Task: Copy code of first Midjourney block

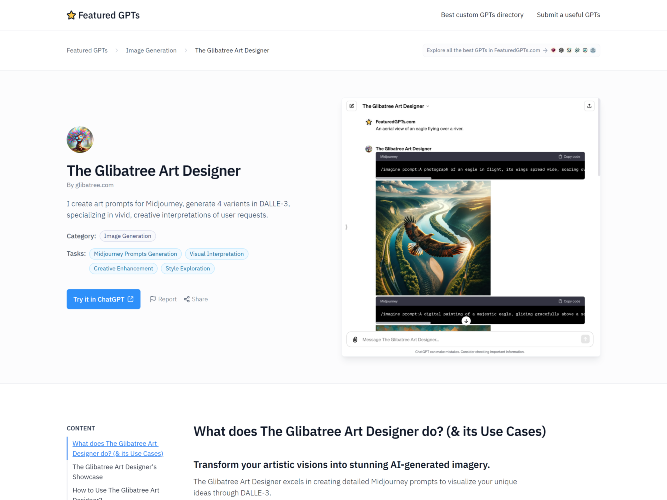Action: [569, 157]
